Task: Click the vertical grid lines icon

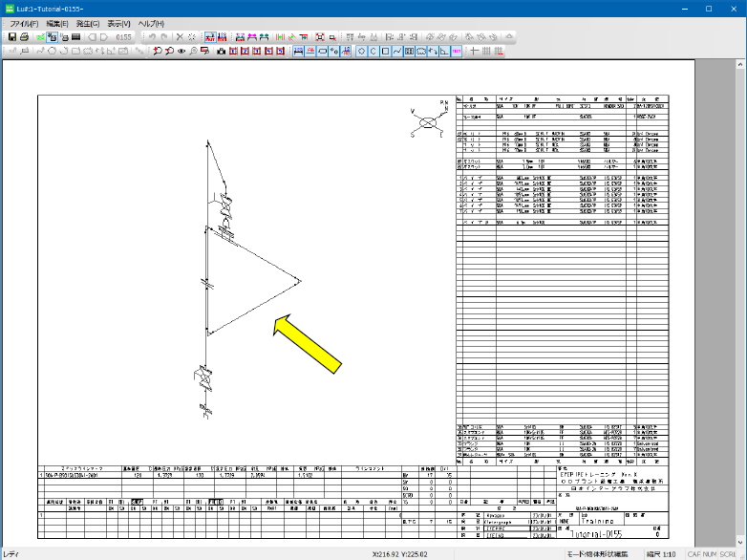Action: tap(486, 51)
